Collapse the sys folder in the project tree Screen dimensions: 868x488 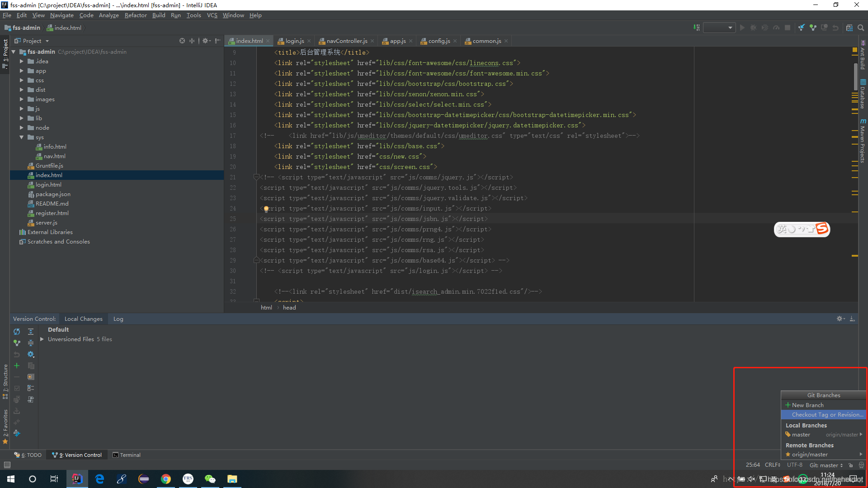tap(21, 137)
